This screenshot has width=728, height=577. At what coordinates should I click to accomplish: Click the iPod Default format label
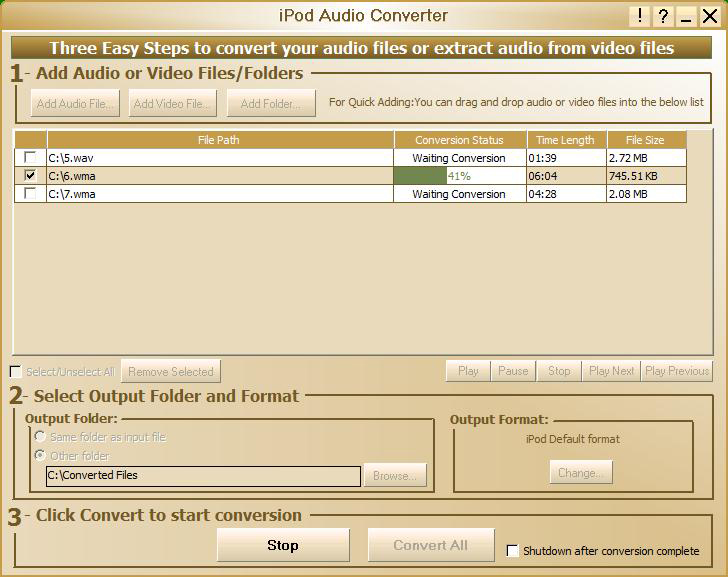point(573,439)
